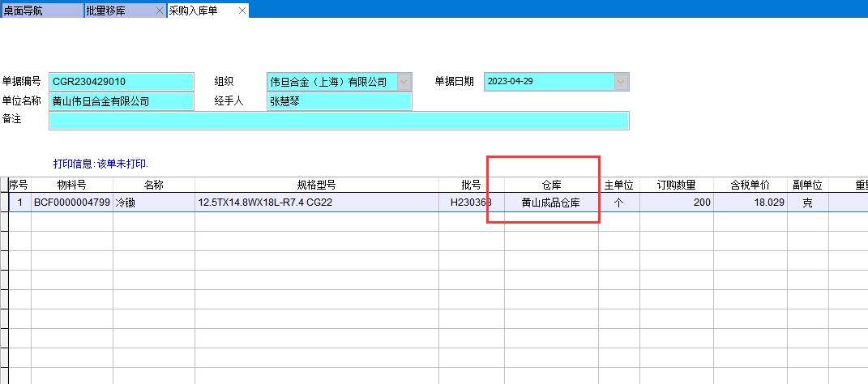Select the 黄山成品仓库 warehouse cell
Viewport: 868px width, 384px height.
(552, 203)
